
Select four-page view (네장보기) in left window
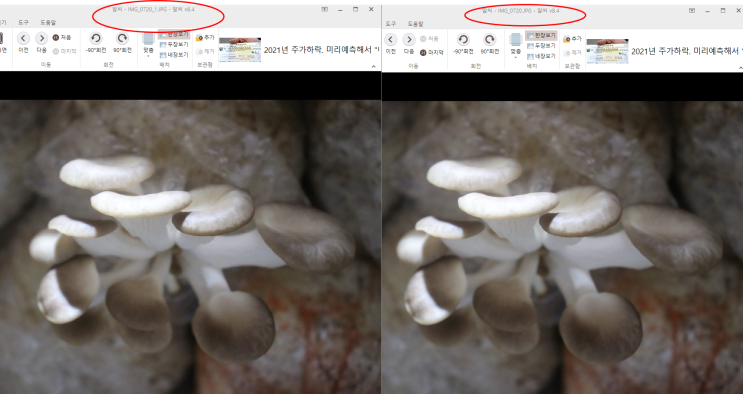(173, 55)
